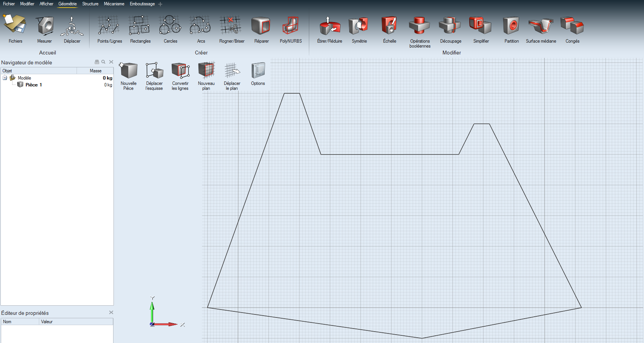Click the navigator binoculars find icon

tap(97, 62)
